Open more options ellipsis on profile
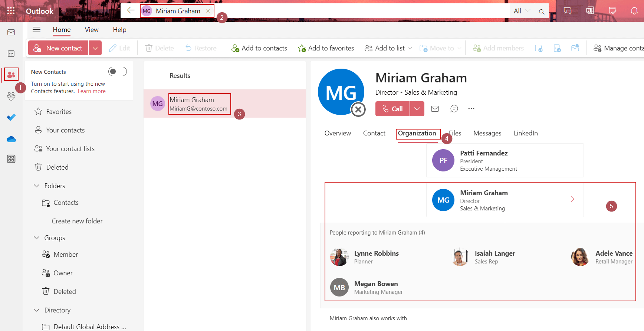 (471, 109)
